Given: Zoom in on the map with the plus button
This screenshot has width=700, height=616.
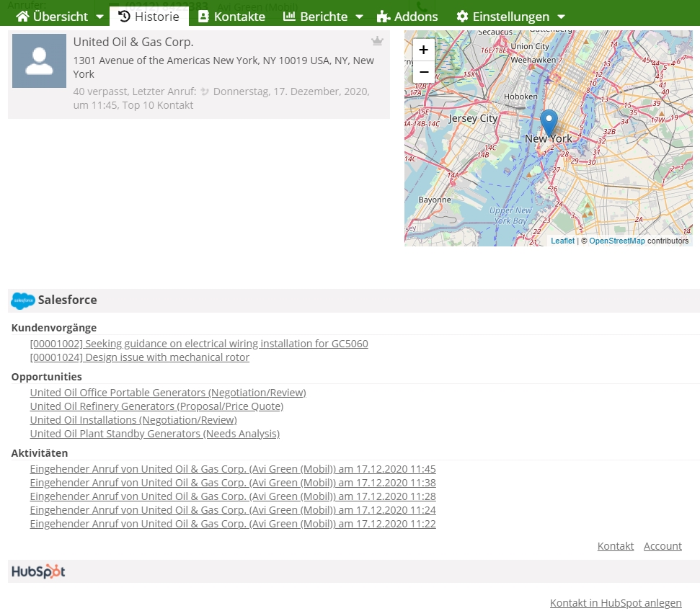Looking at the screenshot, I should point(423,50).
